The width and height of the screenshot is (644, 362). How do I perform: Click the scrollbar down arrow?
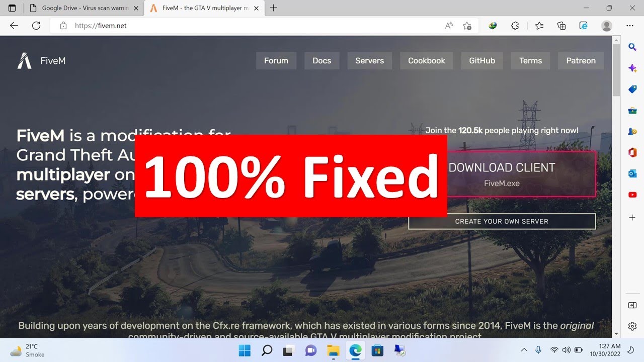(x=616, y=333)
